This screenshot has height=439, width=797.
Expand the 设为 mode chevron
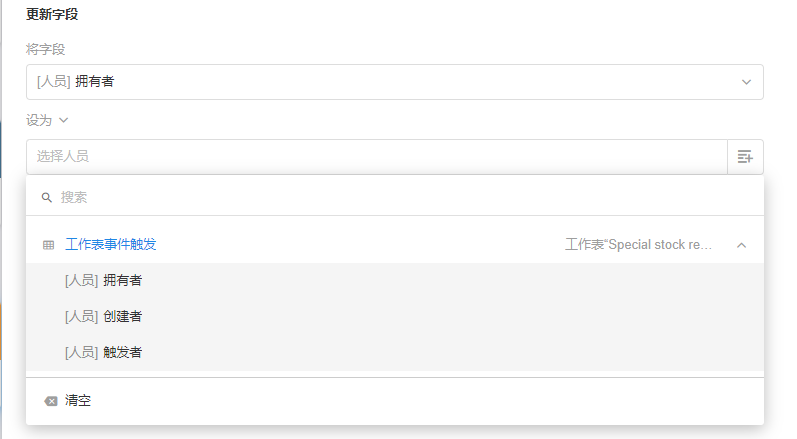click(64, 120)
